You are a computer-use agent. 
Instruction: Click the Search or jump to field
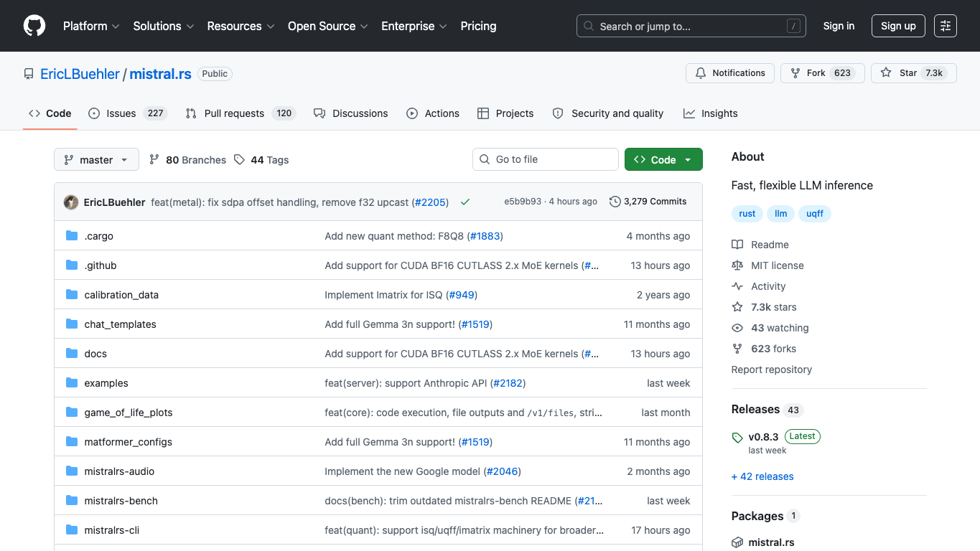(691, 27)
